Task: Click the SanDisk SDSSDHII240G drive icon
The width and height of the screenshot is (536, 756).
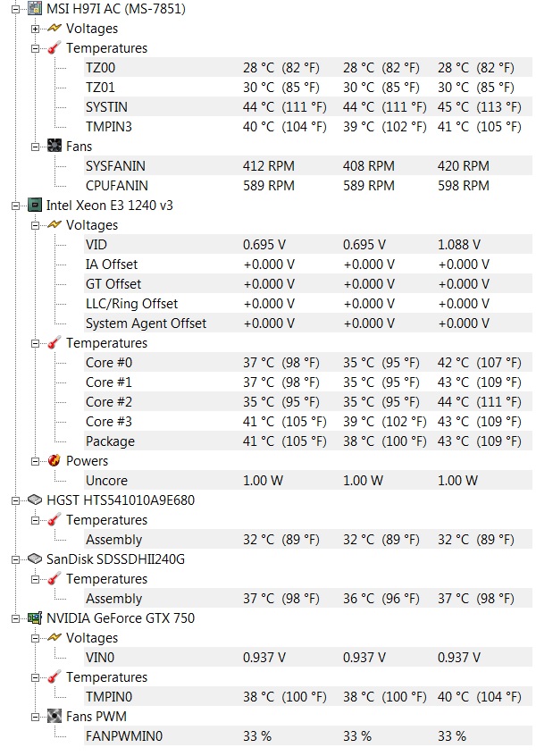Action: (x=35, y=559)
